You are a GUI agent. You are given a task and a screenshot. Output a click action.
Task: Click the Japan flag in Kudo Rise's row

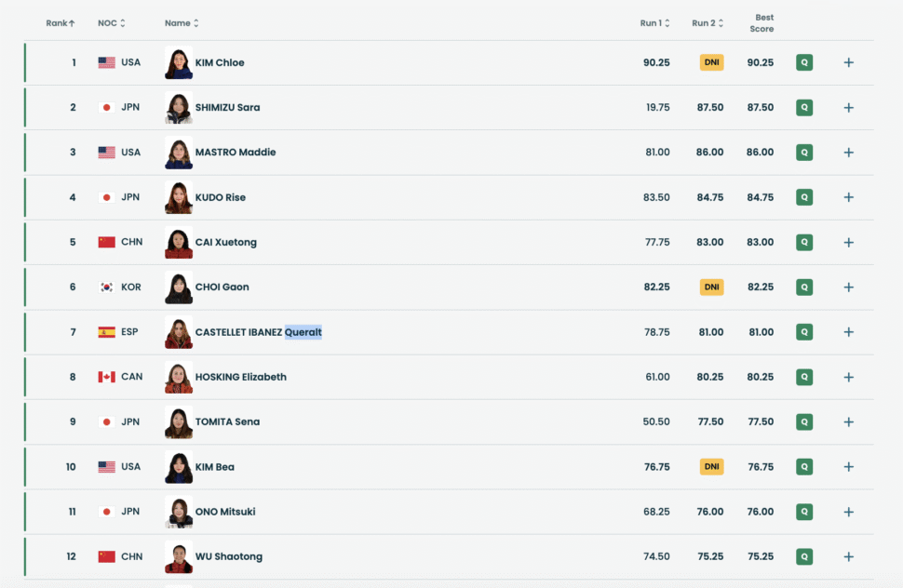[x=107, y=197]
